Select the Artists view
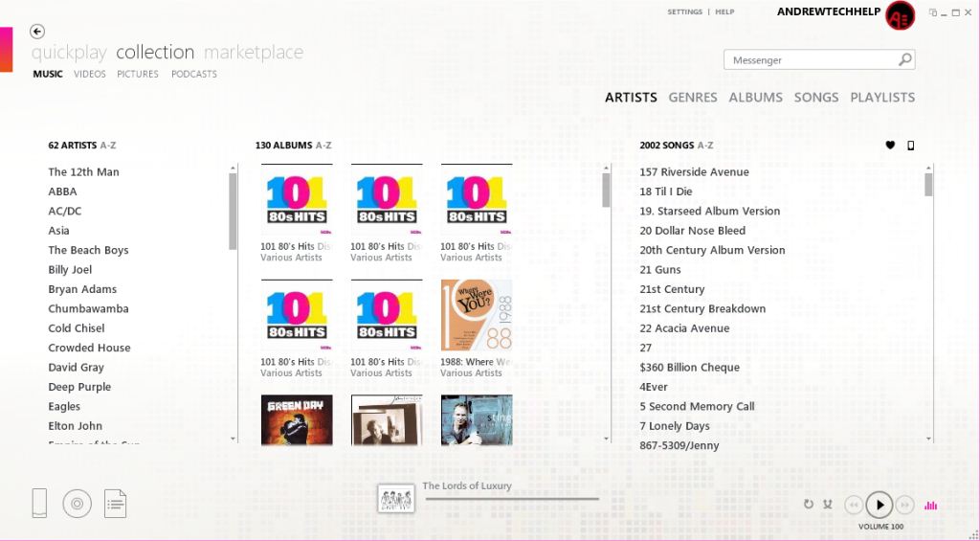The height and width of the screenshot is (541, 980). (x=631, y=97)
